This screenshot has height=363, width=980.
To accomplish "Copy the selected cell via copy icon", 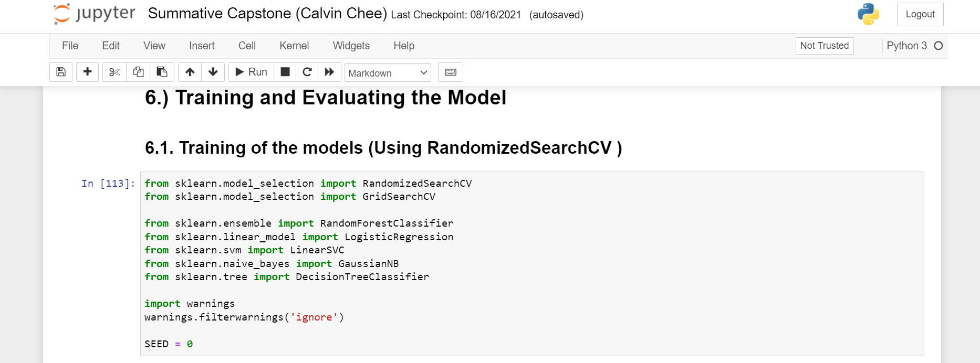I will pyautogui.click(x=138, y=72).
